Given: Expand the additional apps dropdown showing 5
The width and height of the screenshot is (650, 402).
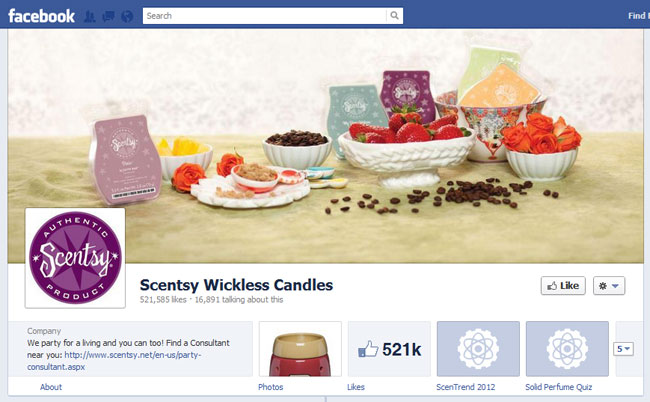Looking at the screenshot, I should [x=623, y=349].
